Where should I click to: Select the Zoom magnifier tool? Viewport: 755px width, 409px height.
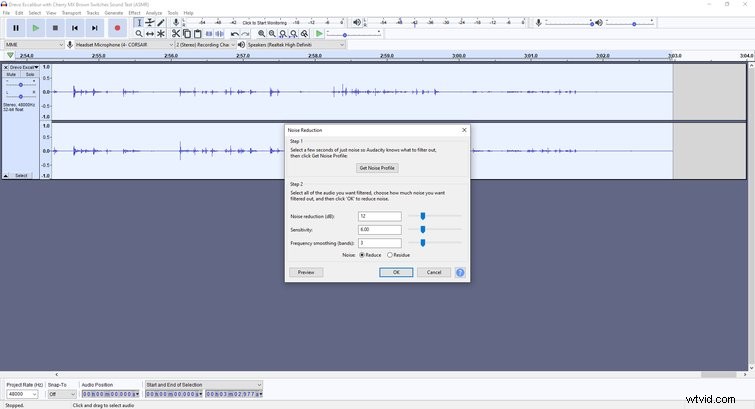(139, 34)
